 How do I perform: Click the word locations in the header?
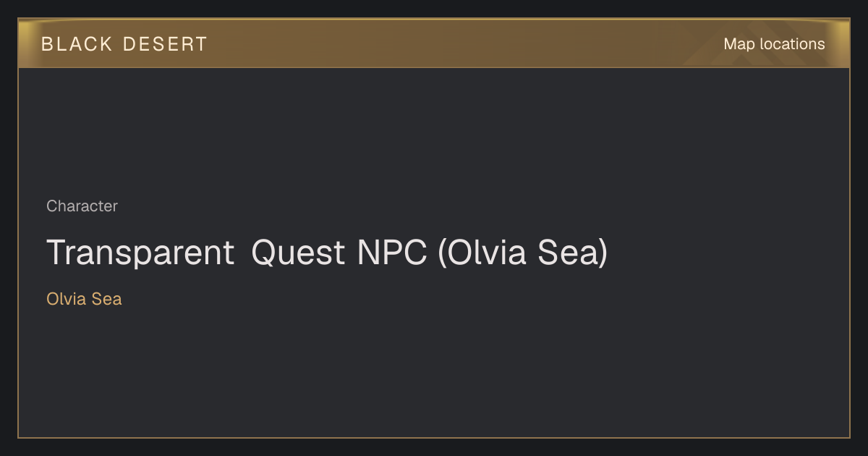[x=792, y=44]
